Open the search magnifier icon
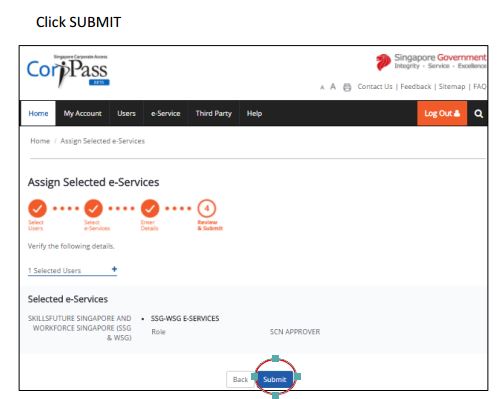Image resolution: width=504 pixels, height=399 pixels. [x=478, y=114]
